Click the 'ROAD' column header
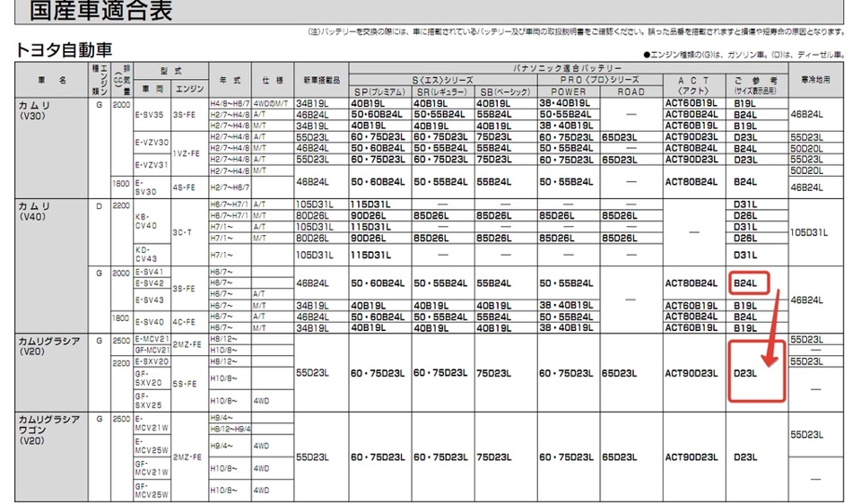This screenshot has width=861, height=504. pos(631,91)
